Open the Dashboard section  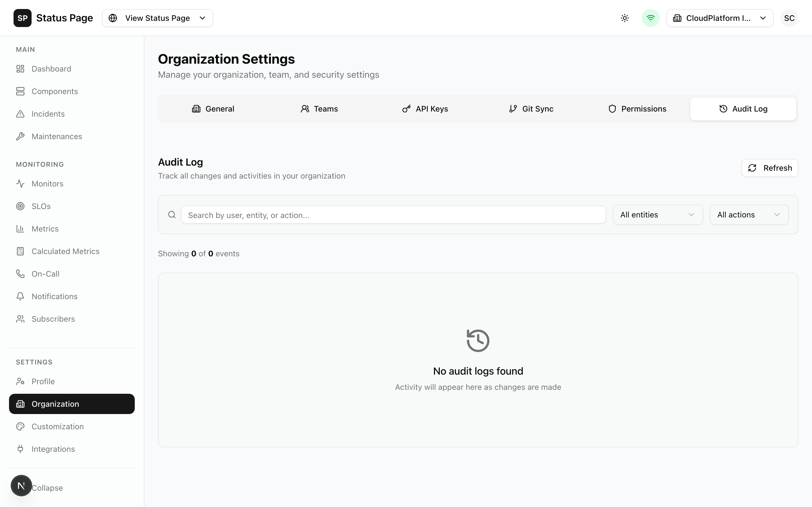click(51, 69)
